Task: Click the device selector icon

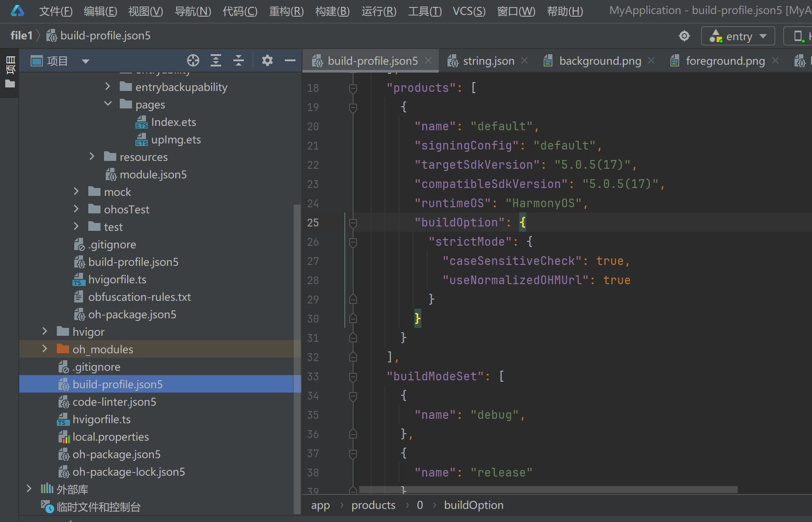Action: (798, 36)
